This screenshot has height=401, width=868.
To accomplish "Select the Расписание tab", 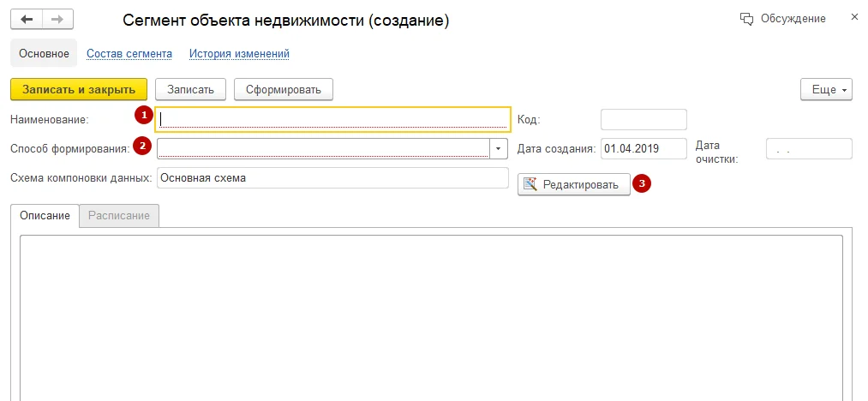I will click(x=119, y=216).
